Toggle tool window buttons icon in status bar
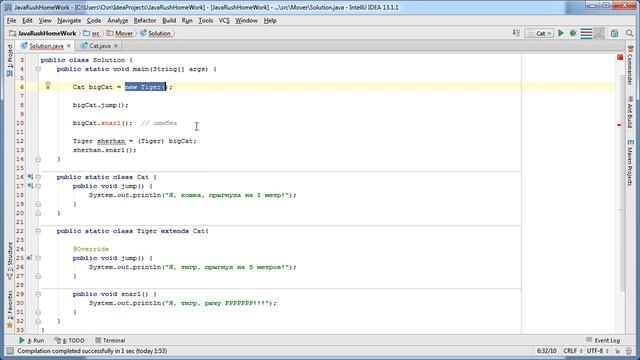Viewport: 640px width, 360px height. tap(10, 351)
